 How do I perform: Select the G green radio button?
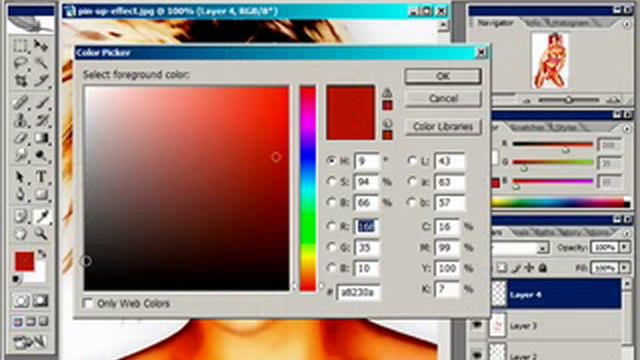(331, 247)
